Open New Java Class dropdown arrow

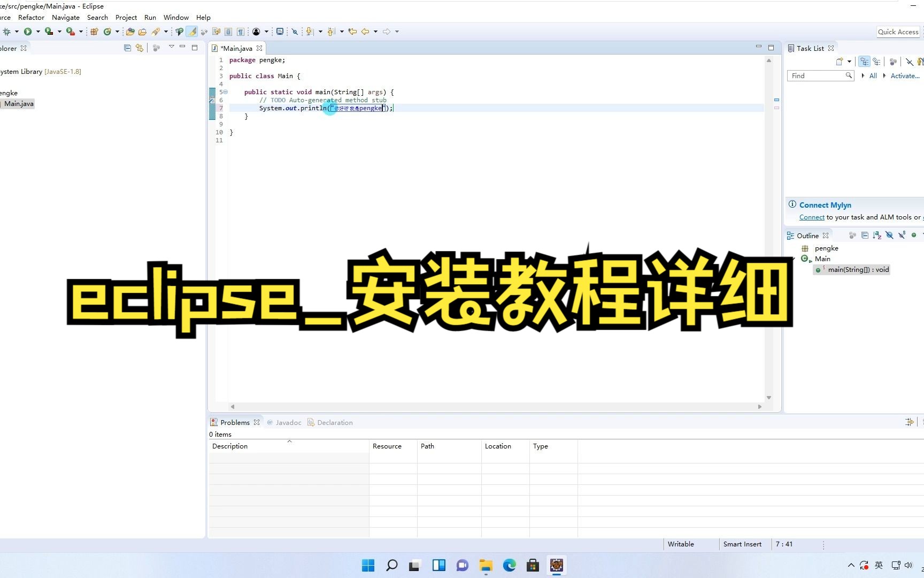pos(117,32)
